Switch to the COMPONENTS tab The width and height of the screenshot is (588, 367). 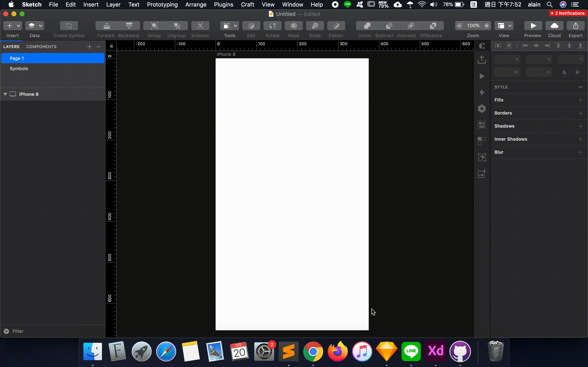(x=41, y=47)
